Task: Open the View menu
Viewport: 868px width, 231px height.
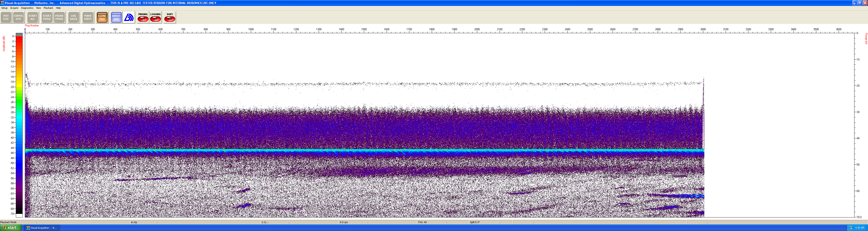Action: (38, 8)
